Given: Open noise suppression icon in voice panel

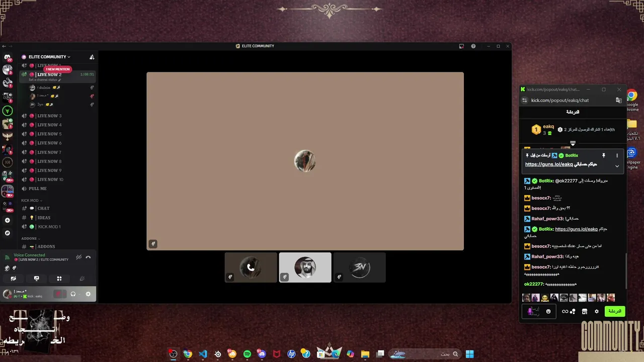Looking at the screenshot, I should tap(78, 257).
